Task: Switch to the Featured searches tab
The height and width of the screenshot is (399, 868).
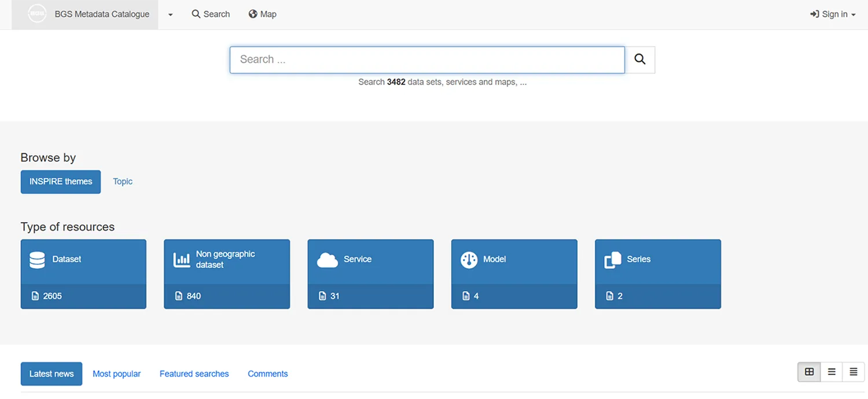Action: coord(194,374)
